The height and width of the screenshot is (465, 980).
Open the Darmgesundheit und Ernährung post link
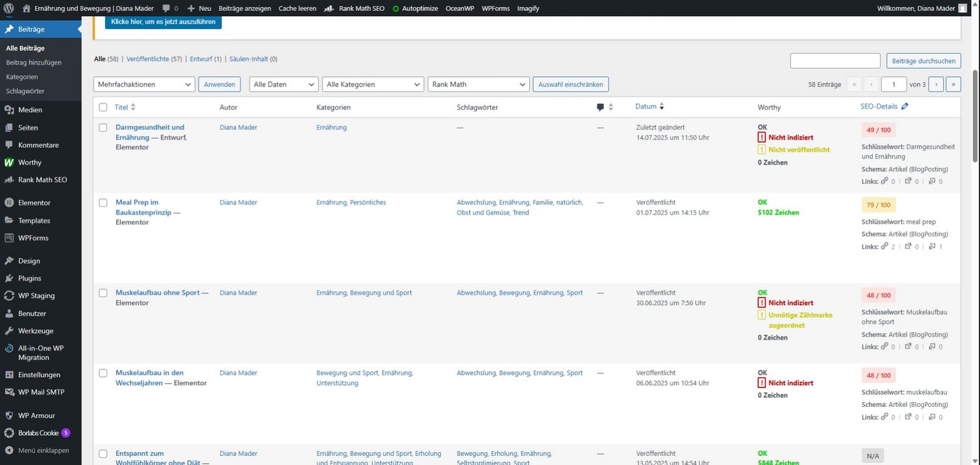point(150,127)
